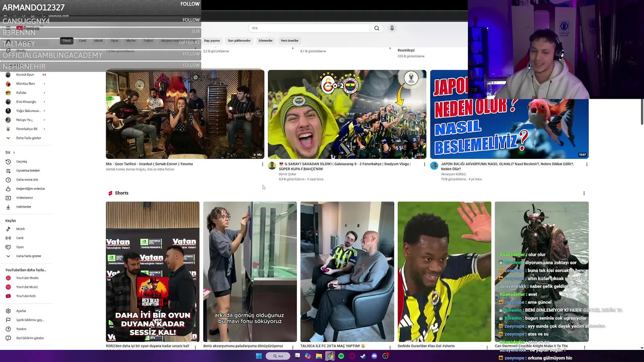Image resolution: width=644 pixels, height=362 pixels.
Task: Open the Red Dead Redemption Vatan short
Action: [x=152, y=271]
